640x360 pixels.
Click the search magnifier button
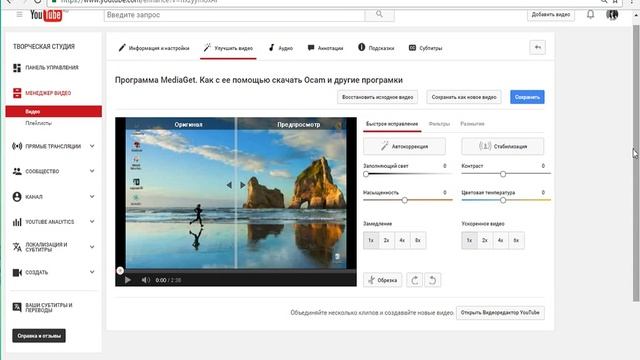coord(380,14)
